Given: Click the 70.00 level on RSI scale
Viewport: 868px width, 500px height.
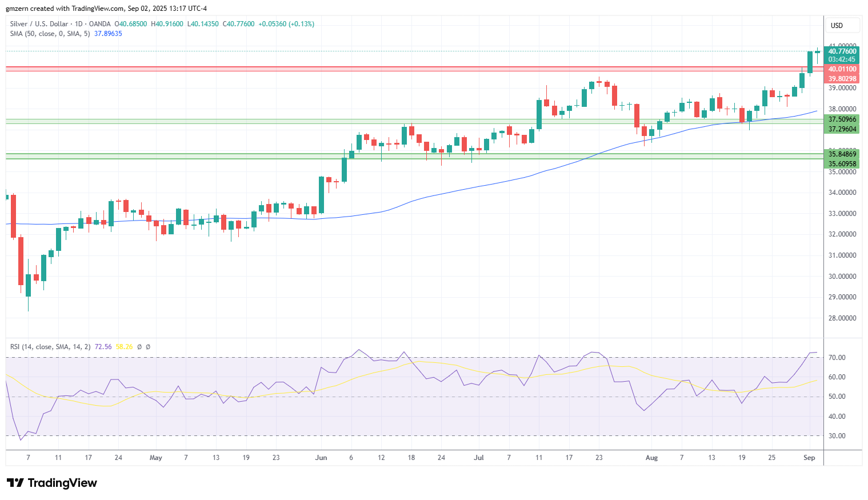Looking at the screenshot, I should [837, 358].
